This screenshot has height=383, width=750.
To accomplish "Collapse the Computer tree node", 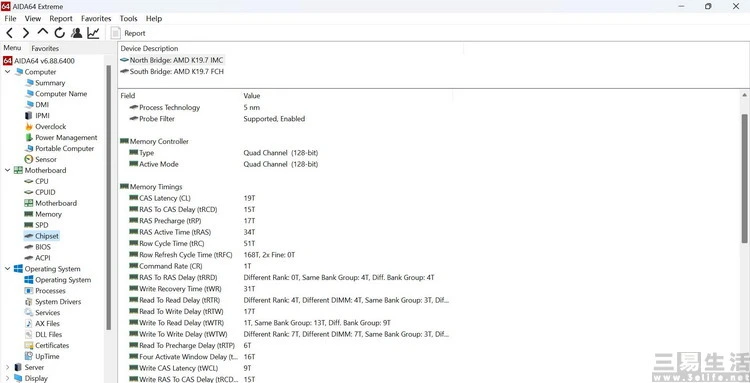I will click(7, 72).
